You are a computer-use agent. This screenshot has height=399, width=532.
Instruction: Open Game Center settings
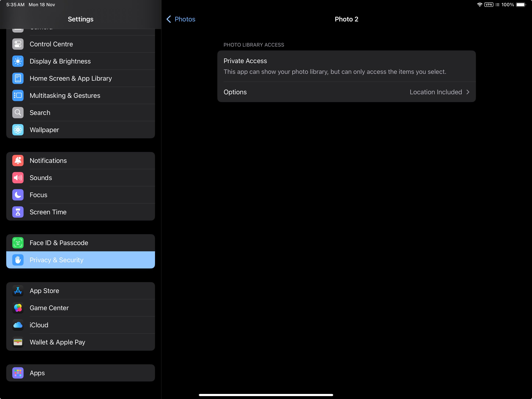(x=81, y=308)
